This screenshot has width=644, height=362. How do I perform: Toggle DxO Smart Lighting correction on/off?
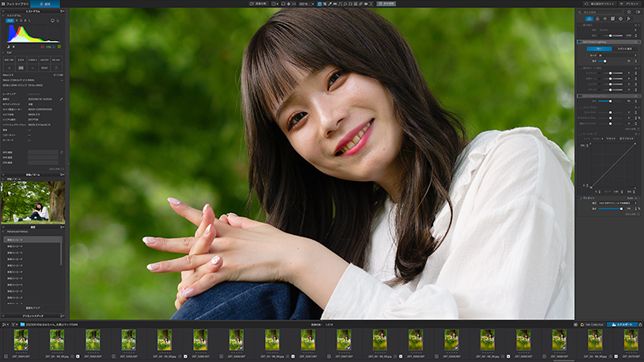tap(580, 42)
